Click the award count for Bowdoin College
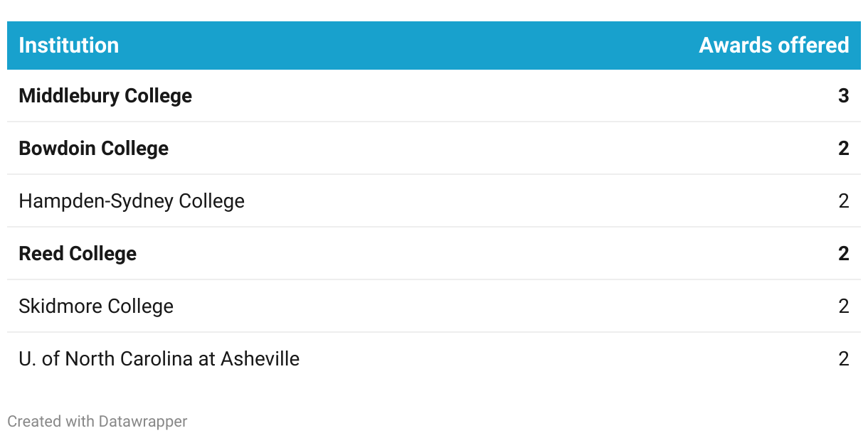Viewport: 868px width, 438px height. coord(844,149)
